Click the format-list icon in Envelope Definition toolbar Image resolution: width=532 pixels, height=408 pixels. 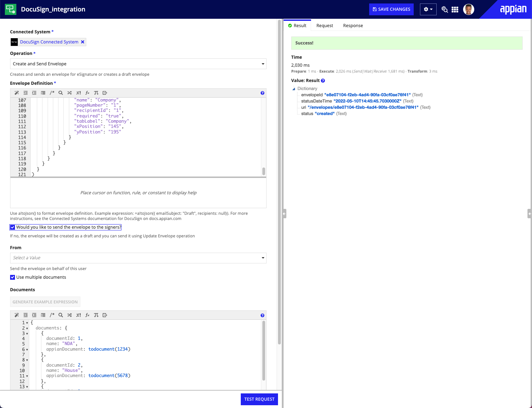tap(43, 93)
